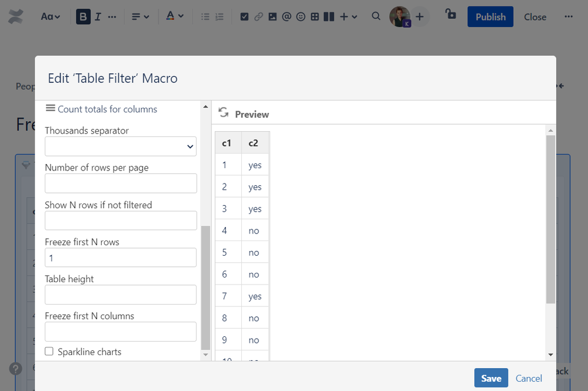
Task: Insert a table
Action: click(315, 17)
